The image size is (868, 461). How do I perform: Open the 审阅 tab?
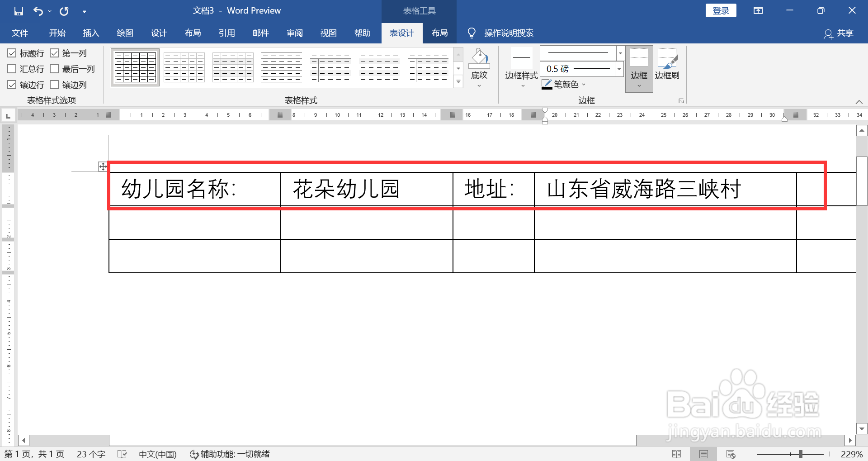(294, 33)
